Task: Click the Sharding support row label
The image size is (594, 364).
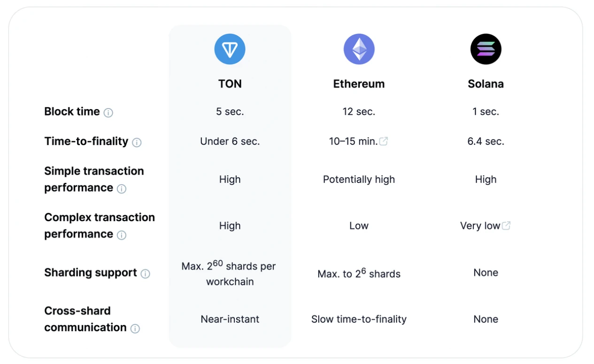Action: click(x=90, y=273)
